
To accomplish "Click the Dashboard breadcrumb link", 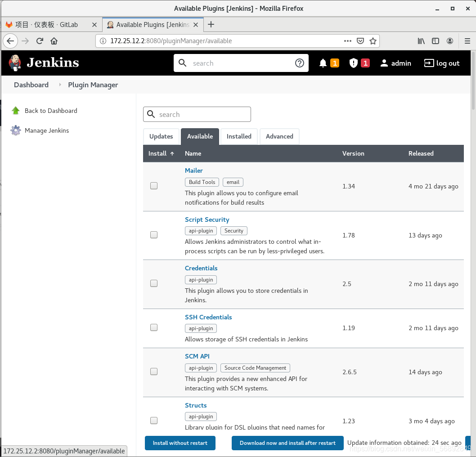I will (31, 85).
